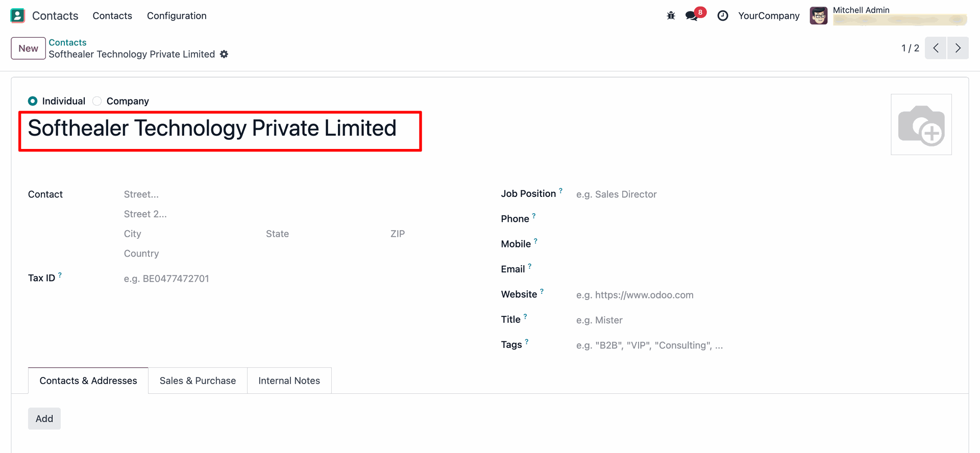The width and height of the screenshot is (980, 453).
Task: Click the Job Position input field
Action: (x=715, y=194)
